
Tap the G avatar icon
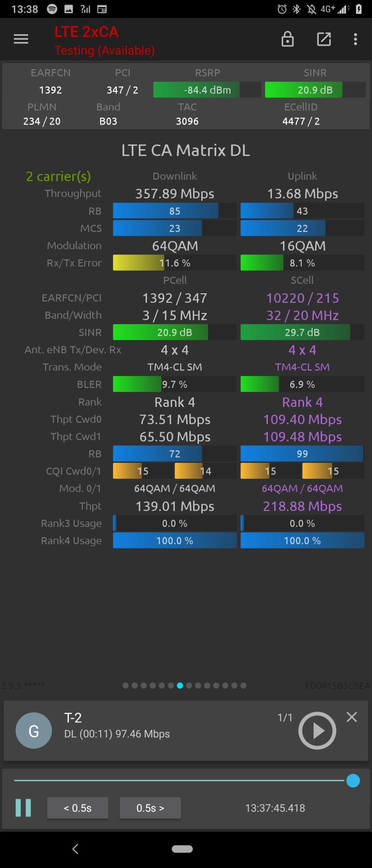[34, 730]
